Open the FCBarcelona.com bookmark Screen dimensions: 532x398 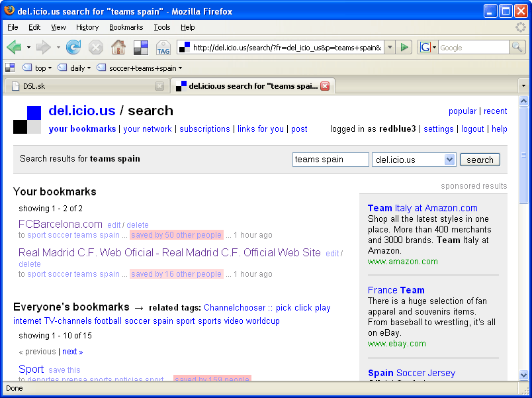click(60, 224)
